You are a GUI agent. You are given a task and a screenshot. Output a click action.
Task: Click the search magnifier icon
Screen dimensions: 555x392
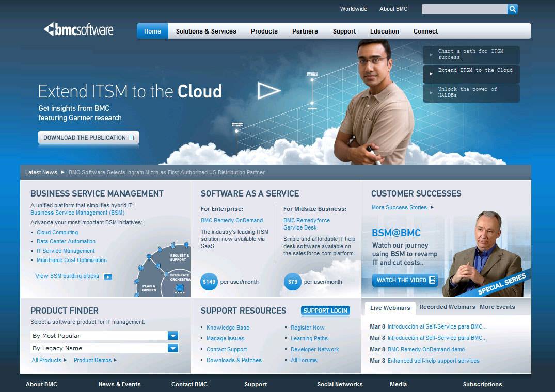(x=512, y=9)
